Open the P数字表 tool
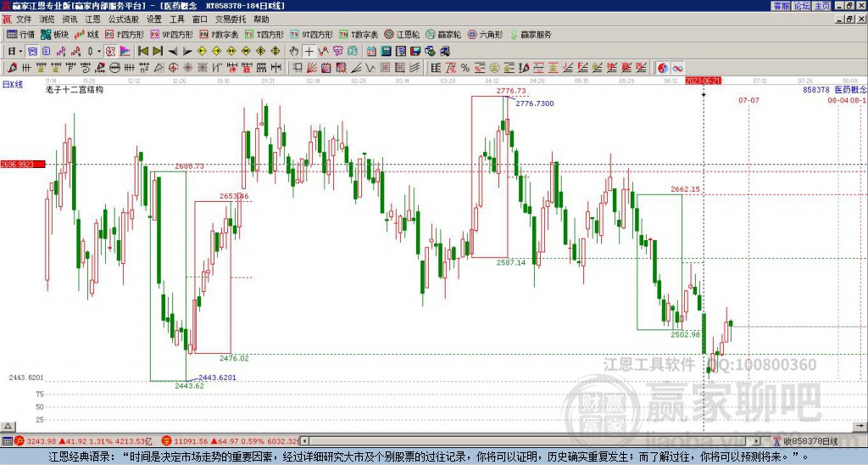The height and width of the screenshot is (465, 868). (x=219, y=34)
